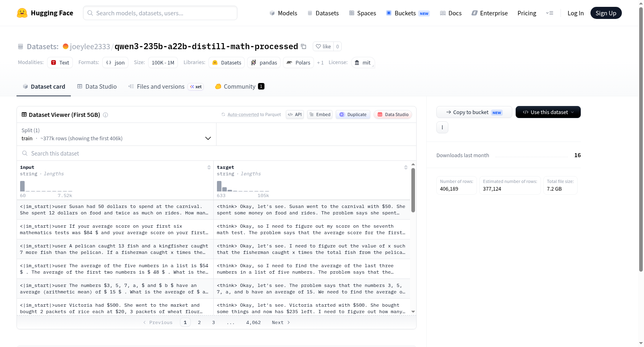
Task: Click the Next page button
Action: [x=281, y=322]
